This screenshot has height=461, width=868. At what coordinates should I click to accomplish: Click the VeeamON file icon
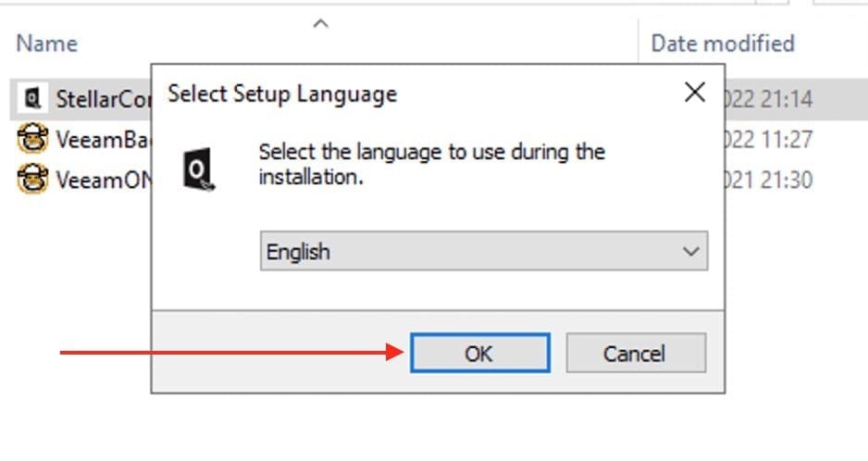pyautogui.click(x=31, y=179)
